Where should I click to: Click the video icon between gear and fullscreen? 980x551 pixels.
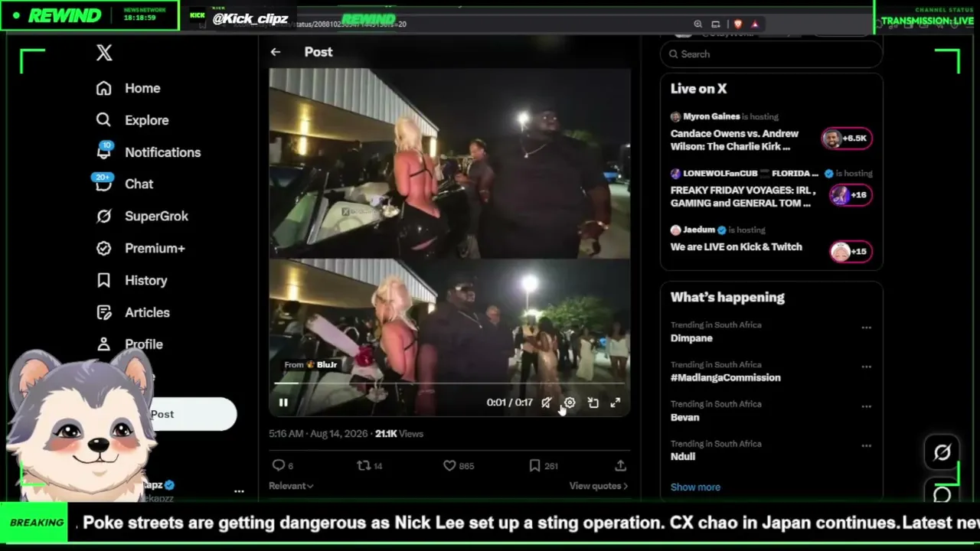tap(593, 403)
